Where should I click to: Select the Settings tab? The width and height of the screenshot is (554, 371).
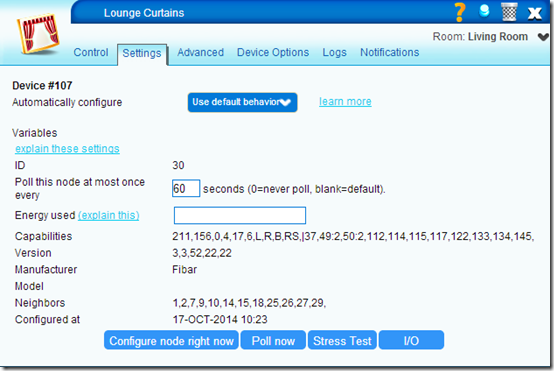(x=142, y=53)
